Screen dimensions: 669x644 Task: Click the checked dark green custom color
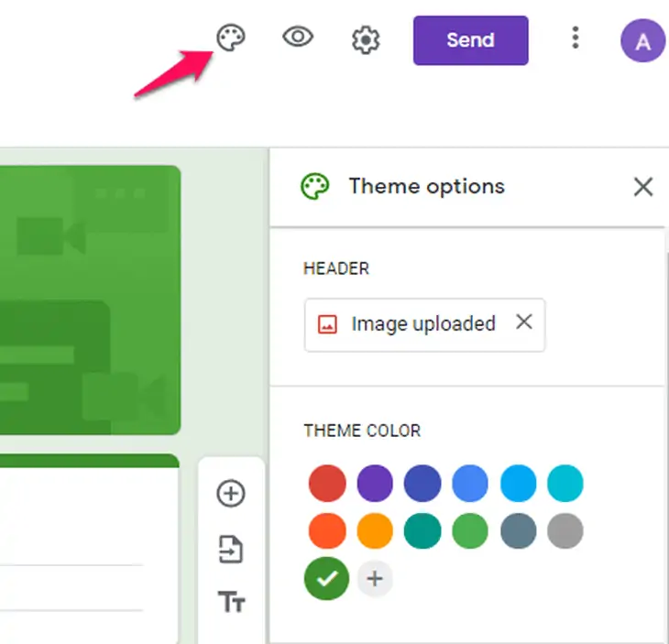327,578
